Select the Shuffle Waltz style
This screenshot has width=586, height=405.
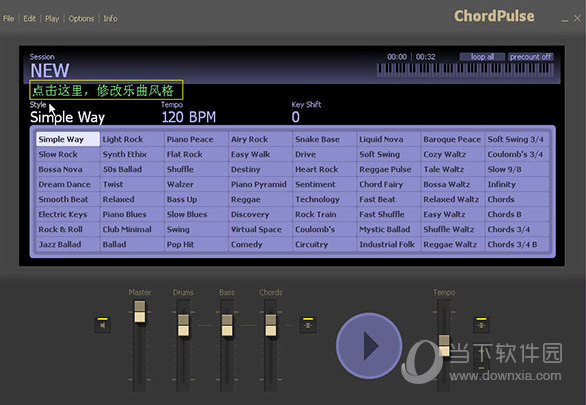pyautogui.click(x=453, y=229)
